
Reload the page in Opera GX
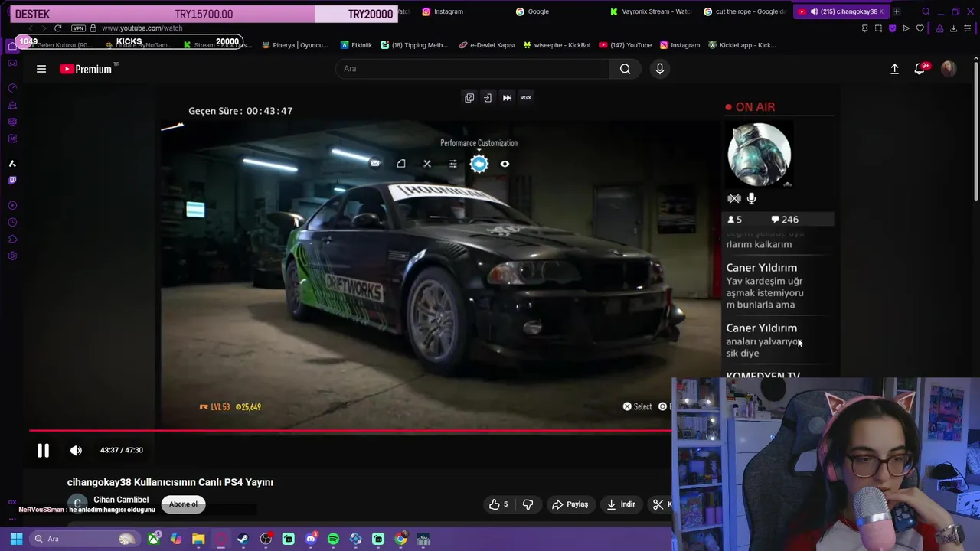[x=57, y=28]
